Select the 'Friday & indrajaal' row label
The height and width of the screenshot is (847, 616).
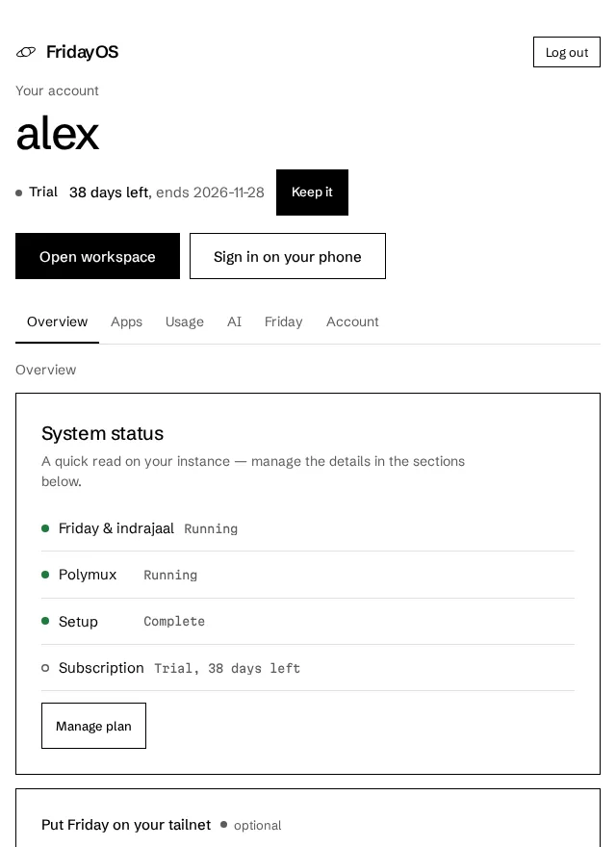pos(116,528)
